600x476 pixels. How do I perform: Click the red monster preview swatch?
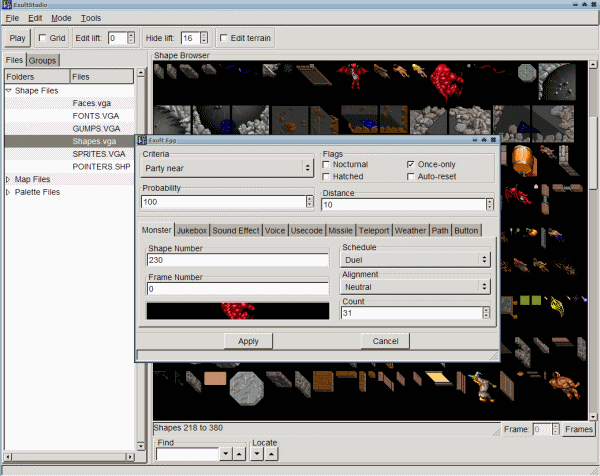237,310
